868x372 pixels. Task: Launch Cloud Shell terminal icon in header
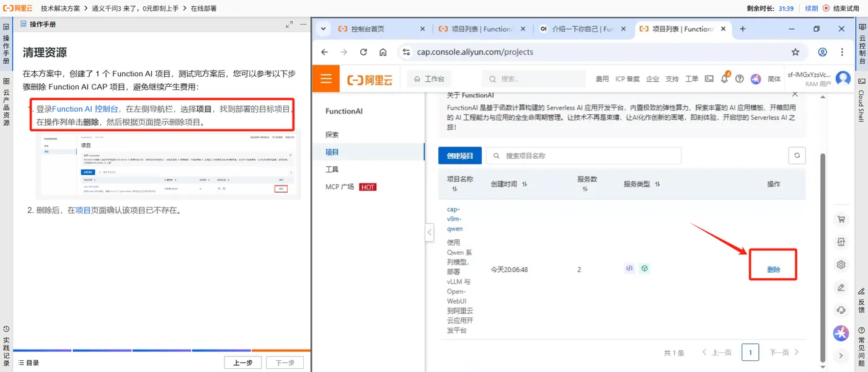pyautogui.click(x=709, y=79)
